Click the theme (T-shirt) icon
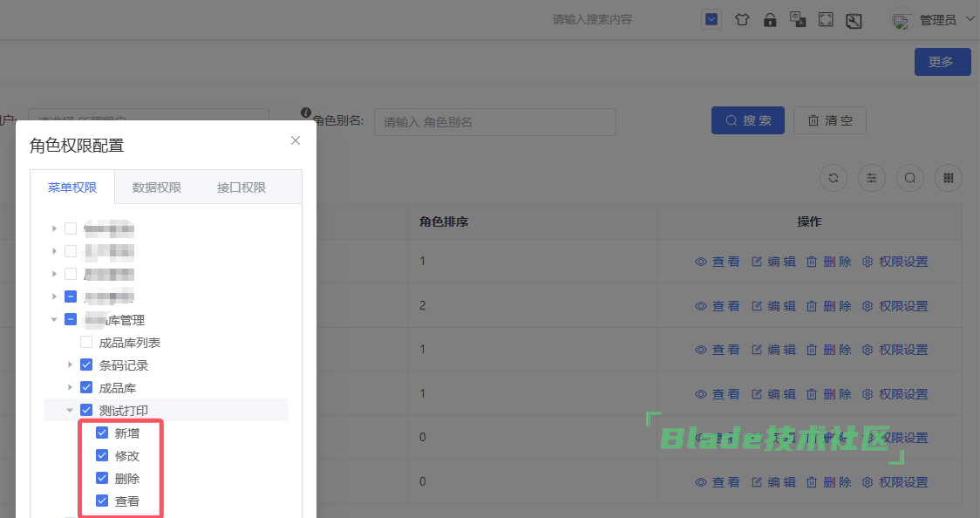The image size is (980, 518). click(x=742, y=20)
